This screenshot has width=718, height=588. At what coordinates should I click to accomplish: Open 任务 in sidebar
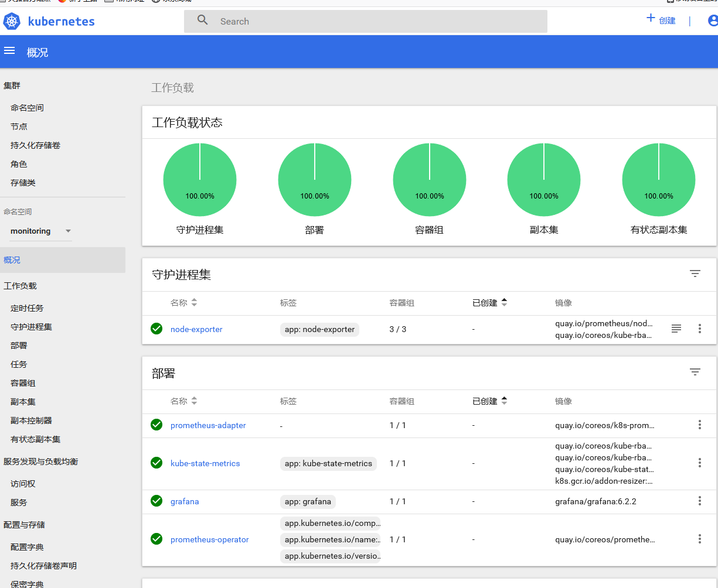[19, 364]
